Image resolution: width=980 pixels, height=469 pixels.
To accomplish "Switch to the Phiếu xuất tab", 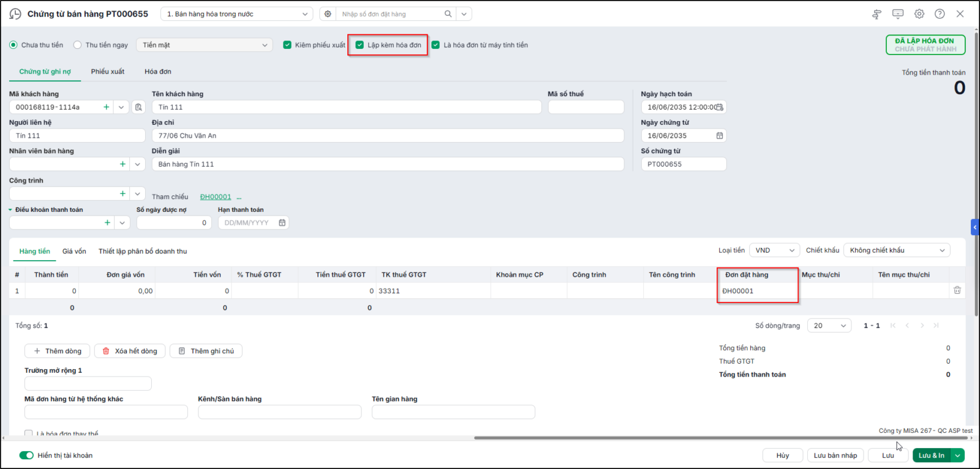I will pos(108,72).
